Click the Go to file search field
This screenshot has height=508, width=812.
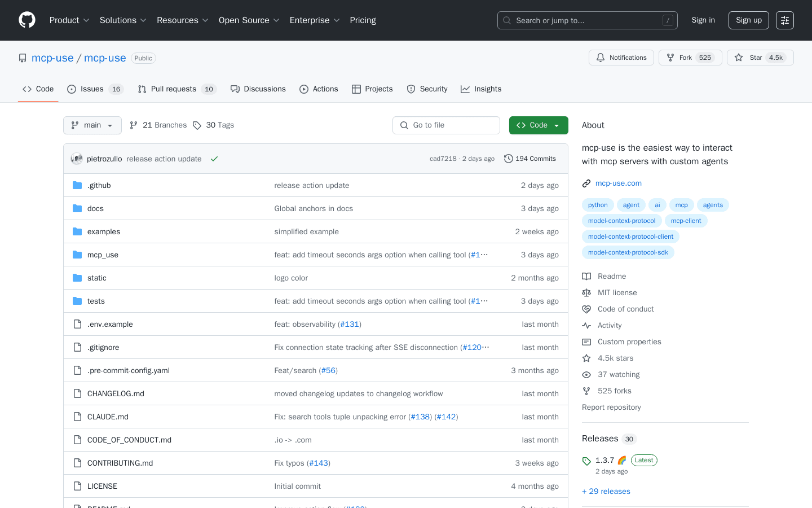click(x=446, y=125)
